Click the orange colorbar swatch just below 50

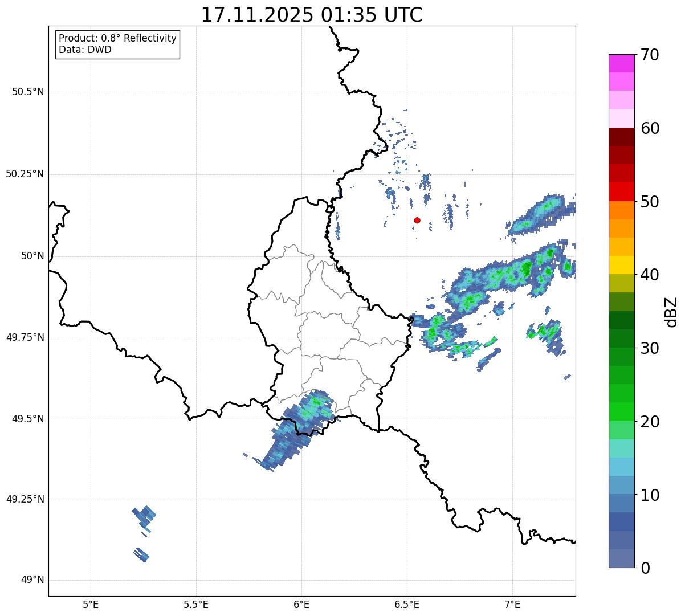pyautogui.click(x=621, y=210)
